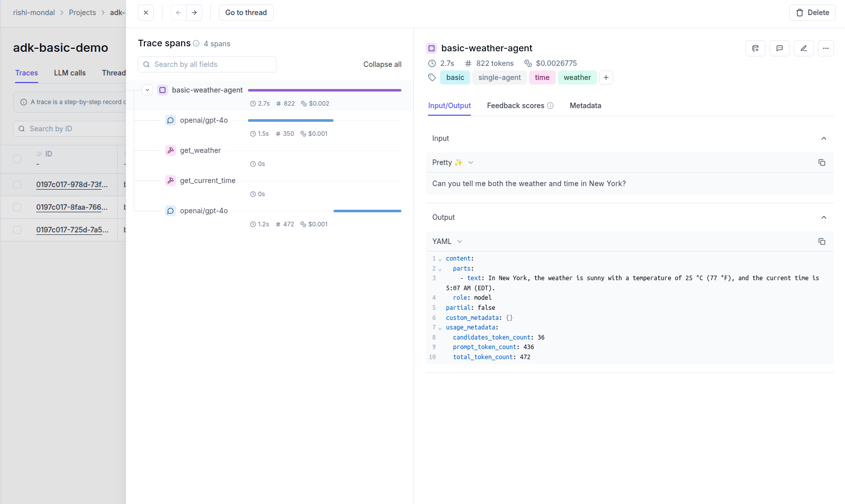
Task: Switch to the LLM calls tab
Action: [x=69, y=73]
